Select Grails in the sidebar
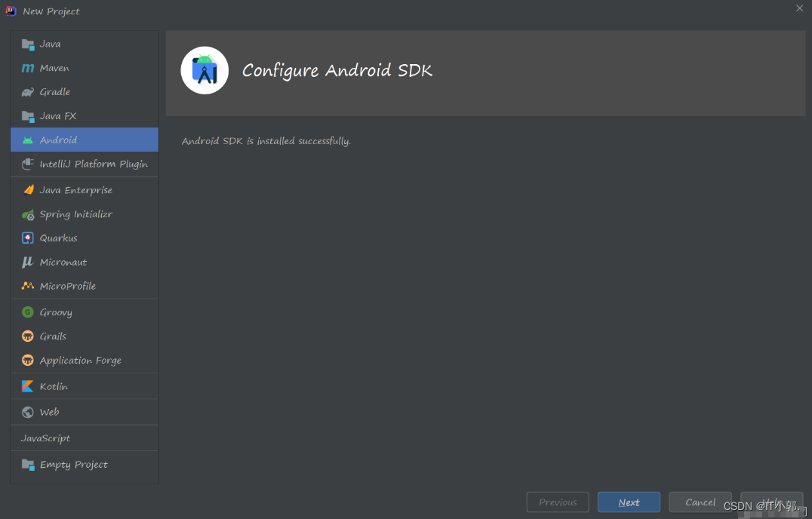 [x=53, y=336]
